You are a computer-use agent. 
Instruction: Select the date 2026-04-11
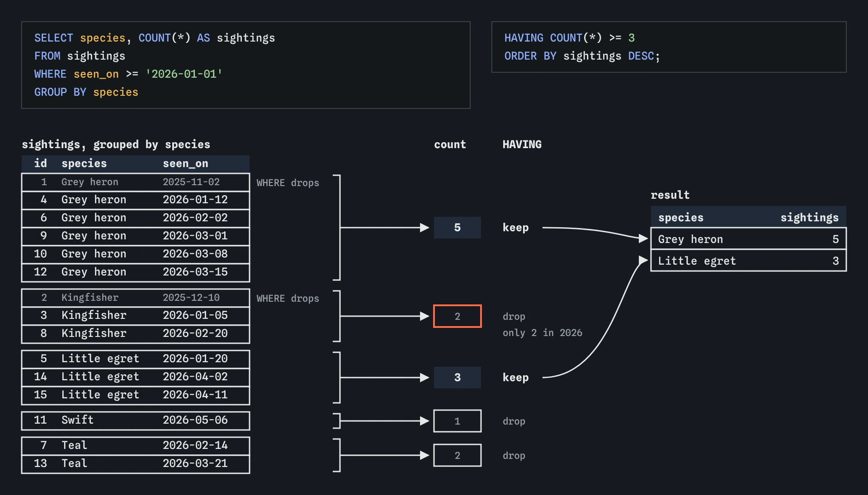[x=195, y=395]
